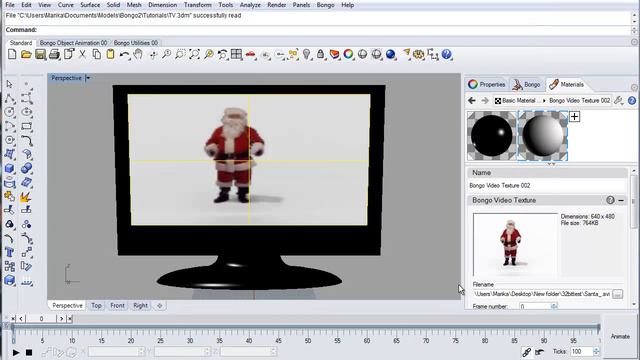
Task: Open the Properties panel tab
Action: point(487,84)
